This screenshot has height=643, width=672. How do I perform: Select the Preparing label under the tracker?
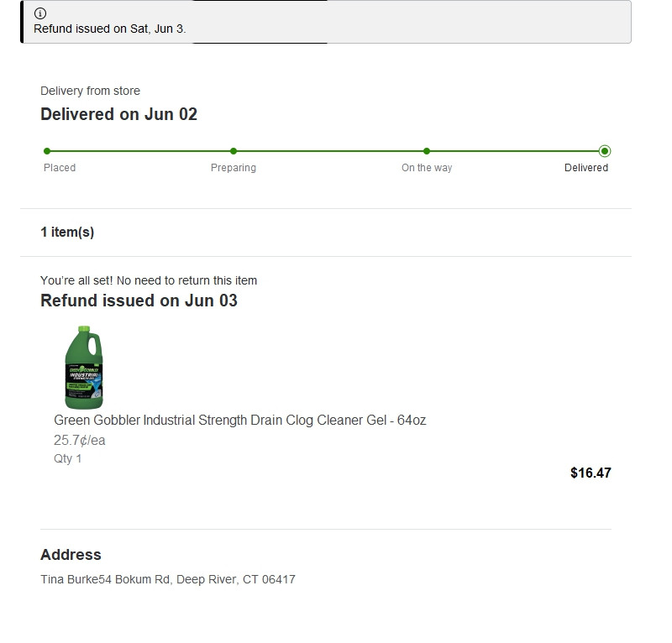tap(234, 168)
